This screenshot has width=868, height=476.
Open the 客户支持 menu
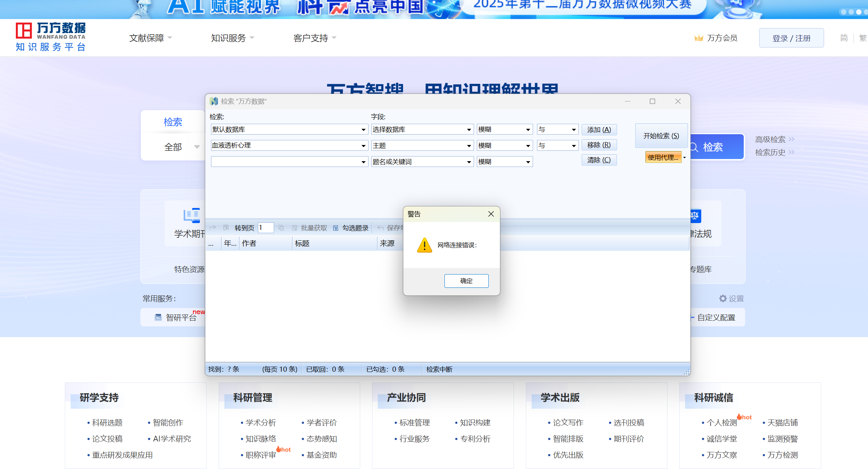[314, 38]
